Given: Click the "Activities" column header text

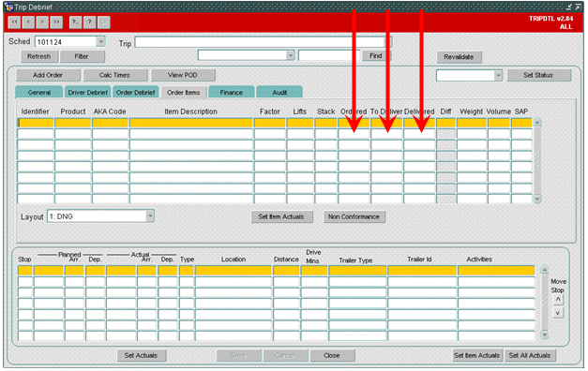Looking at the screenshot, I should [479, 260].
